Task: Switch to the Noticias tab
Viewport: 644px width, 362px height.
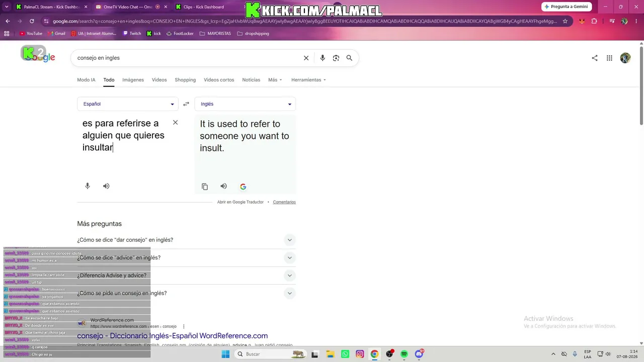Action: [x=251, y=80]
